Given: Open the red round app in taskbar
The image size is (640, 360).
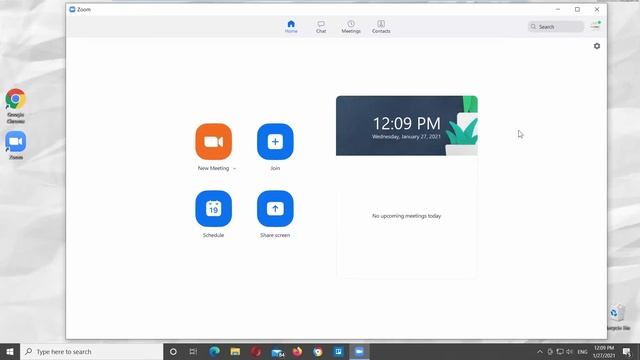Looking at the screenshot, I should click(x=256, y=351).
